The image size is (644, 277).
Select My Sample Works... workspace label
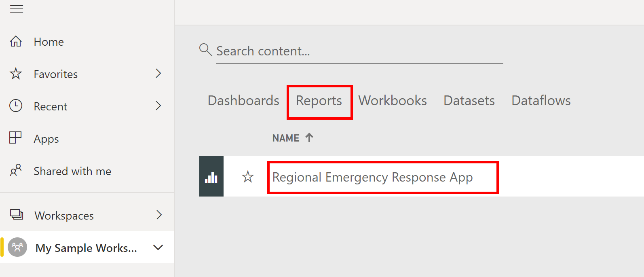[86, 248]
